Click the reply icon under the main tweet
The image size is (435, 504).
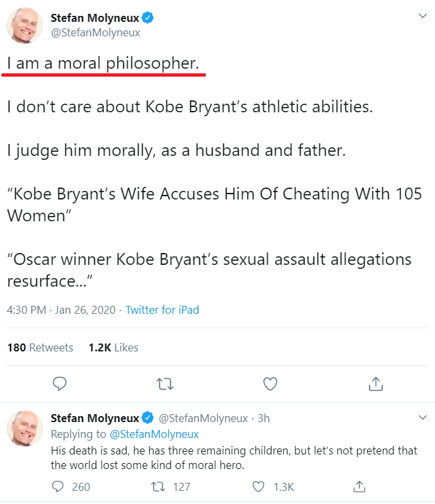coord(60,383)
